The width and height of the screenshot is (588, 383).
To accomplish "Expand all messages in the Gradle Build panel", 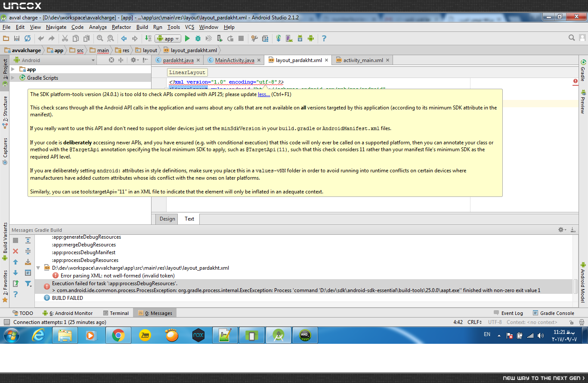I will [28, 240].
